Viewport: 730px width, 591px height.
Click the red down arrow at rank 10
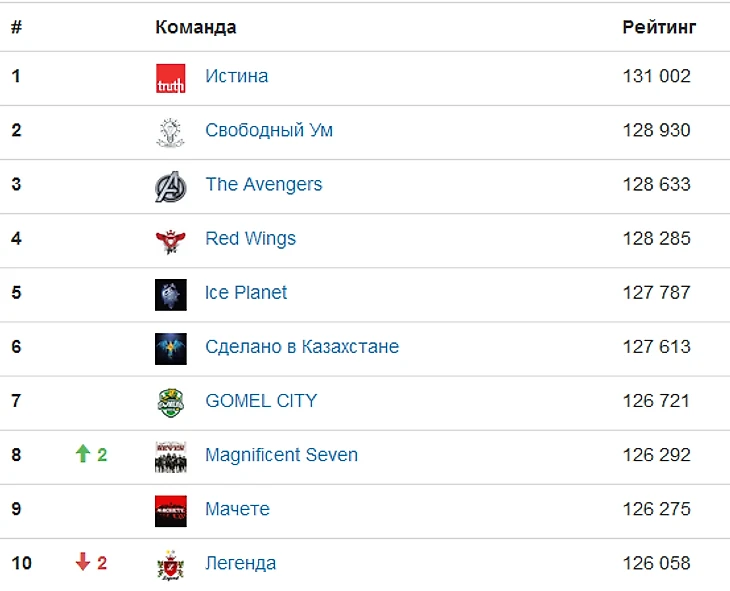coord(83,562)
